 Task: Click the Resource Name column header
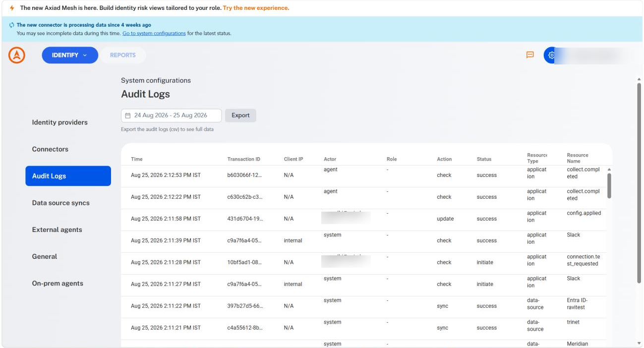click(578, 158)
